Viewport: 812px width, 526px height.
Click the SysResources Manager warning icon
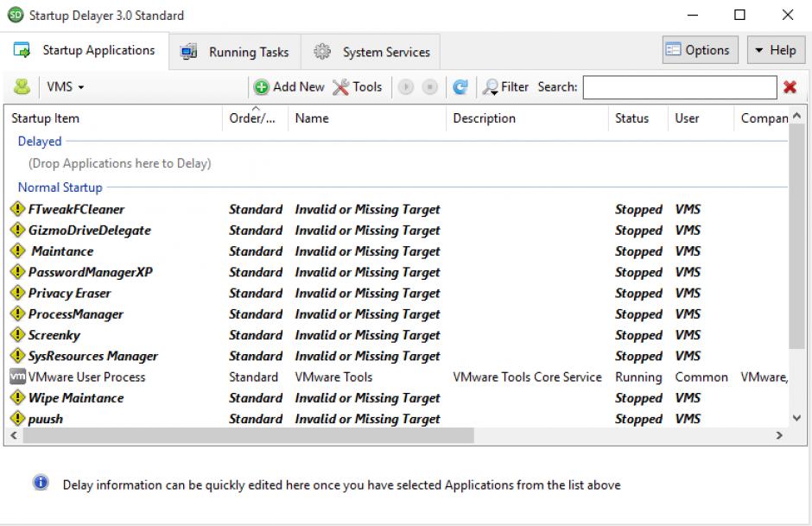point(17,355)
